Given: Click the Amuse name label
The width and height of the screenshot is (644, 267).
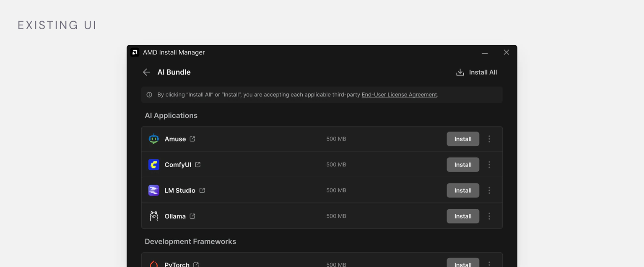Looking at the screenshot, I should click(175, 139).
